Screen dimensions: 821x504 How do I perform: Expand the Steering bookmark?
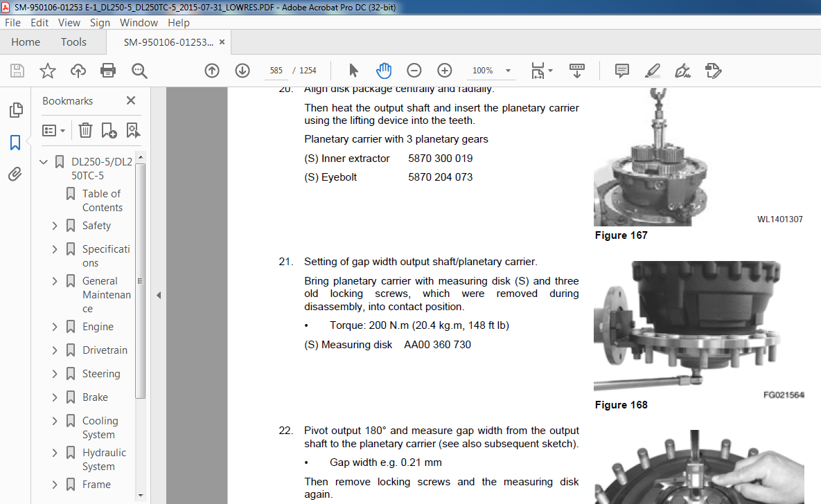[55, 374]
